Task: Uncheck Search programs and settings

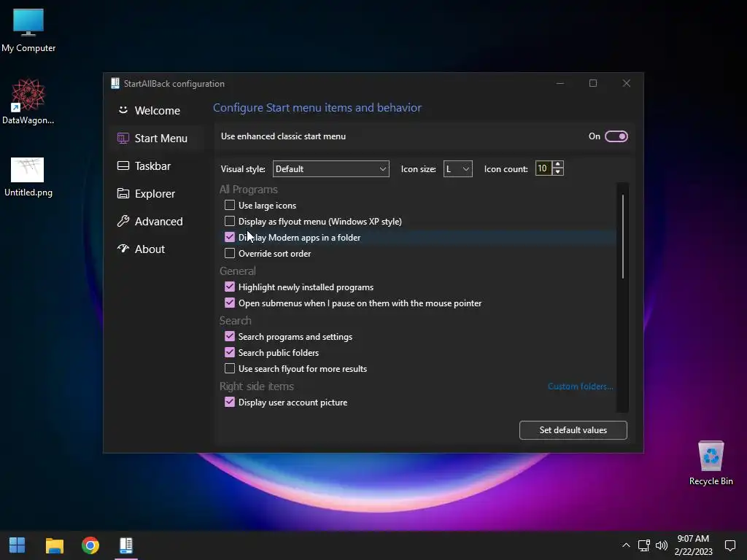Action: coord(230,336)
